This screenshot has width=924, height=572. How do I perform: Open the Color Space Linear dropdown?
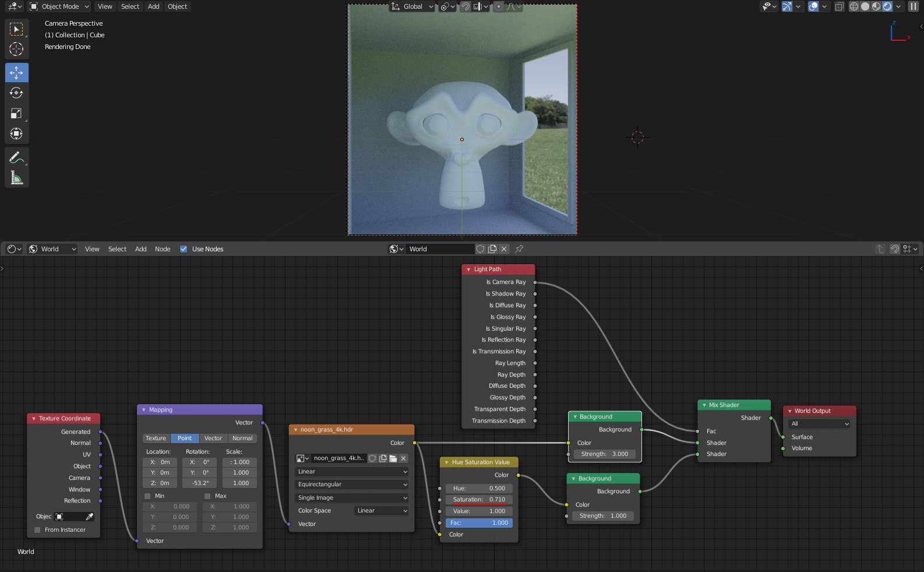tap(381, 511)
